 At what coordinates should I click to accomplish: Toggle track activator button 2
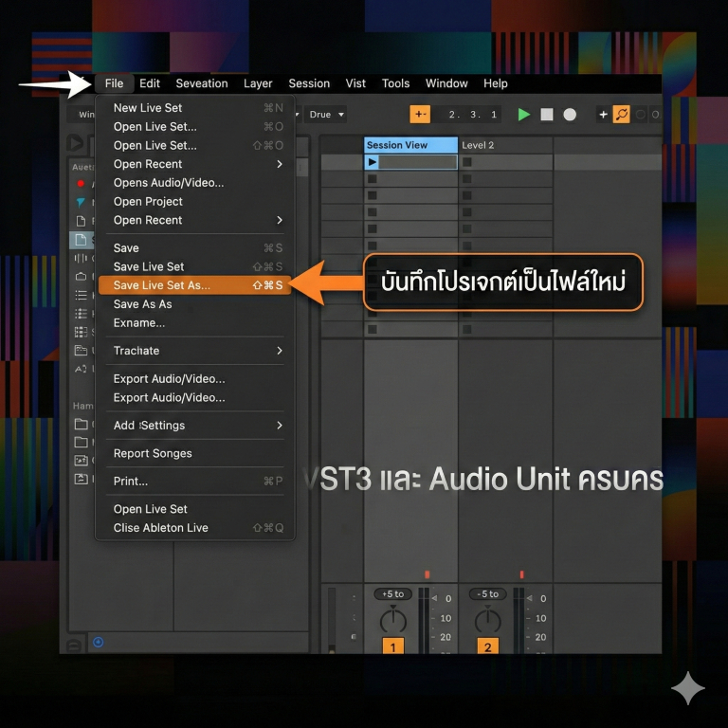(487, 646)
